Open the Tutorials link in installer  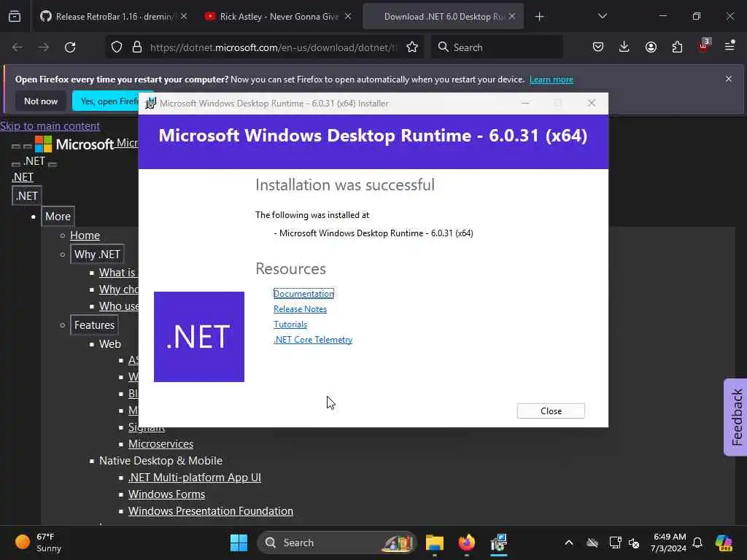point(290,324)
